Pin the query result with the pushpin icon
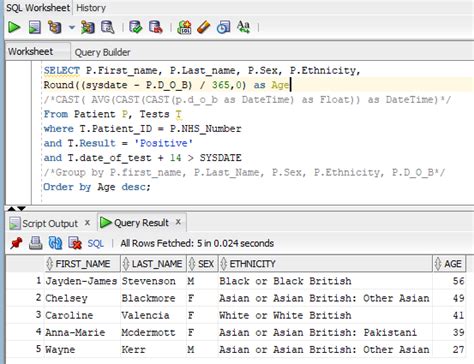Viewport: 474px width, 364px height. tap(16, 243)
